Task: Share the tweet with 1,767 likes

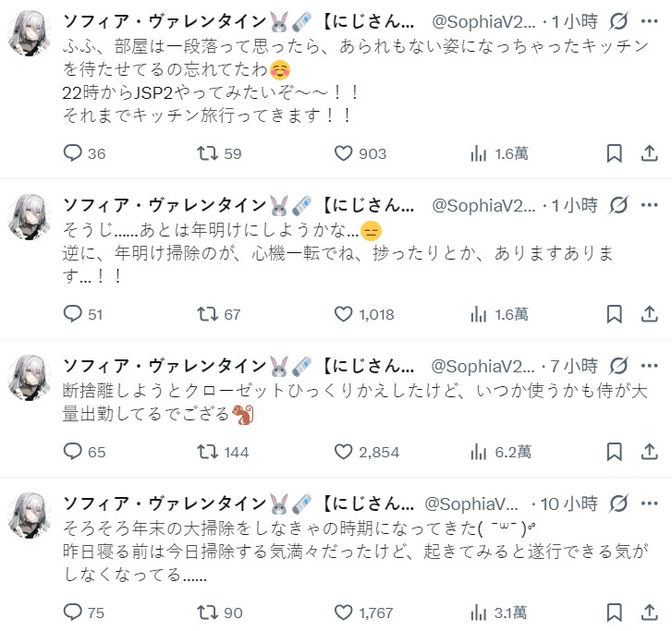Action: click(650, 612)
